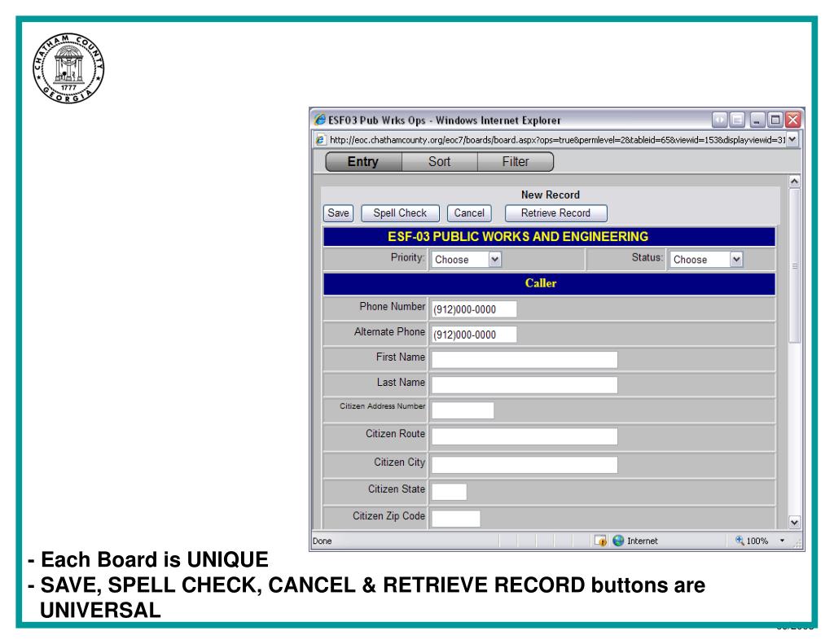Click into the Alternate Phone field
834x644 pixels.
point(474,335)
